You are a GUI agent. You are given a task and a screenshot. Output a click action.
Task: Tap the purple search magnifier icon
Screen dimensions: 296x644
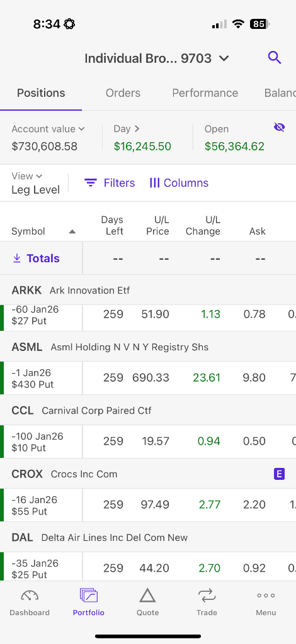[274, 58]
